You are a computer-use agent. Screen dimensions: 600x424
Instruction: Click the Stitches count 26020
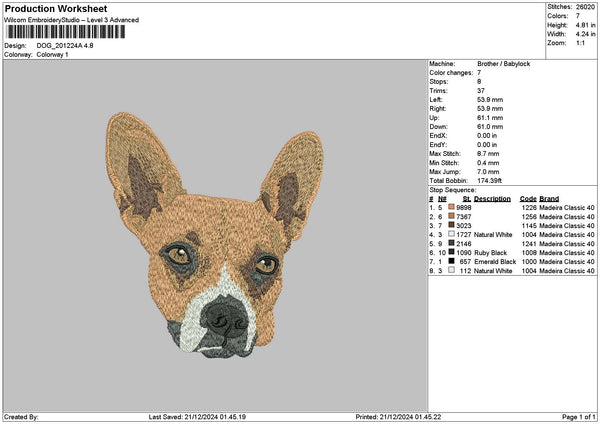pyautogui.click(x=585, y=6)
